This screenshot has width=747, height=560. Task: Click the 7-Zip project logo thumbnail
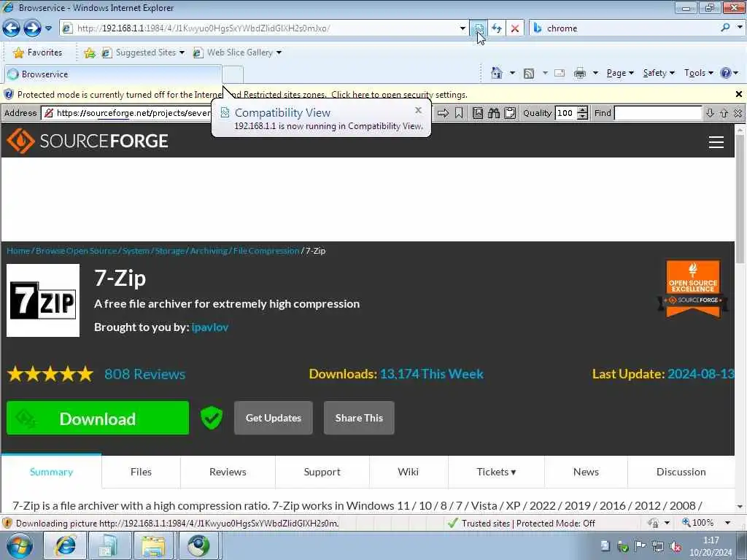coord(43,300)
